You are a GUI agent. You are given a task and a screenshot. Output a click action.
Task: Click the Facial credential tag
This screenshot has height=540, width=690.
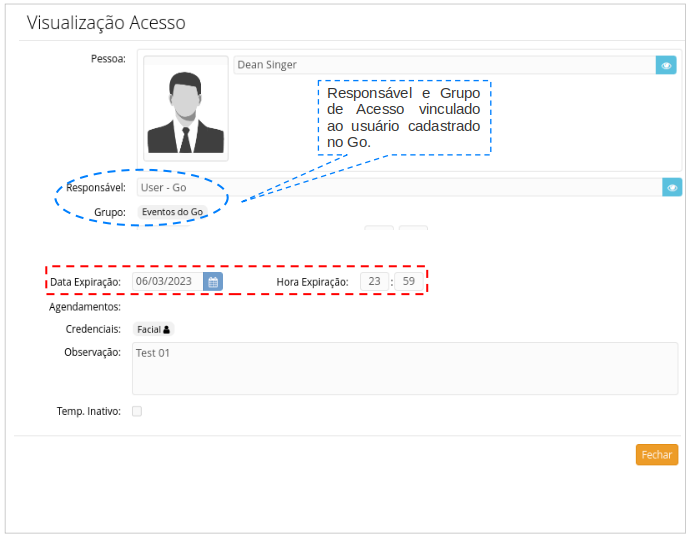click(153, 329)
